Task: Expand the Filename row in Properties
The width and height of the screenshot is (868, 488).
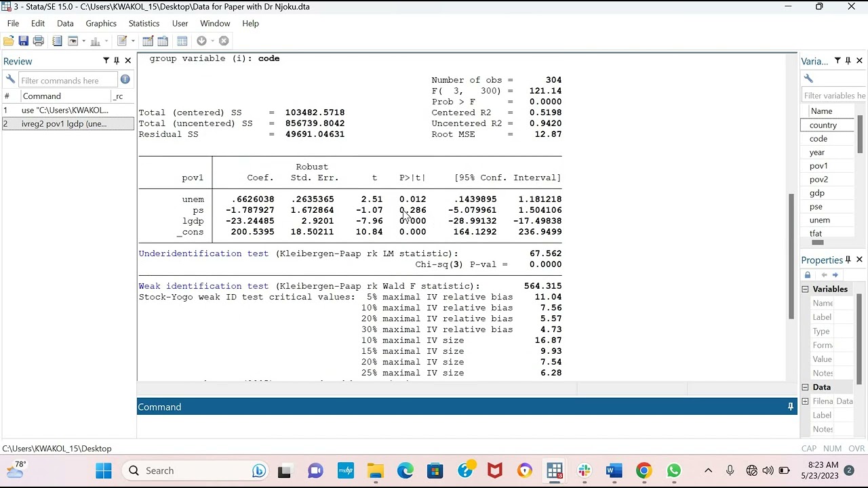Action: click(x=806, y=401)
